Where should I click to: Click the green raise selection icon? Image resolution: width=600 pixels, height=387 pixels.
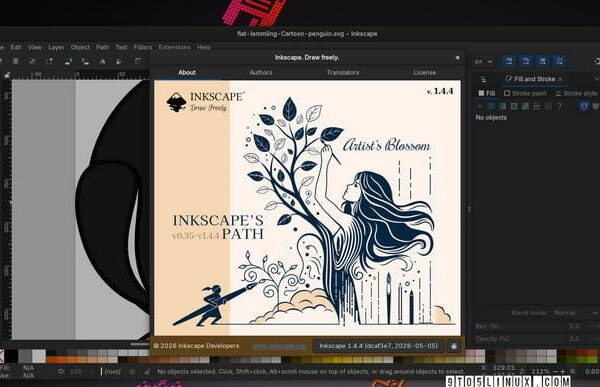138,61
